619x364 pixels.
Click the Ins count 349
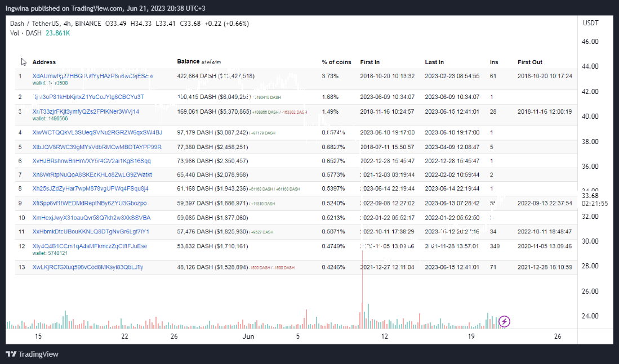495,246
